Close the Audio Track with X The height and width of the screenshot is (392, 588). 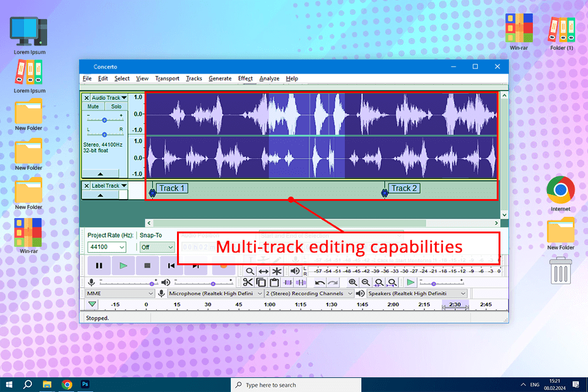86,98
